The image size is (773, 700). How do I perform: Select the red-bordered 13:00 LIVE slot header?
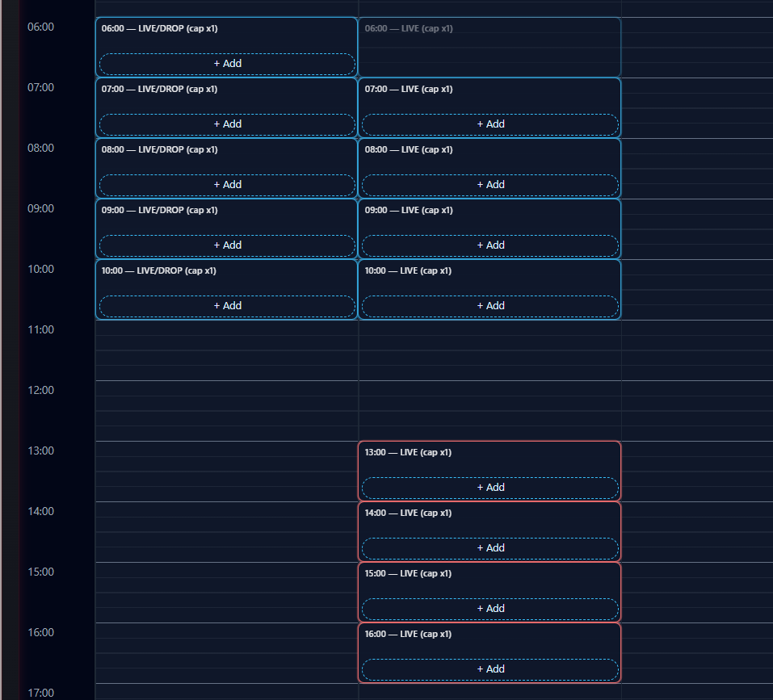coord(409,452)
